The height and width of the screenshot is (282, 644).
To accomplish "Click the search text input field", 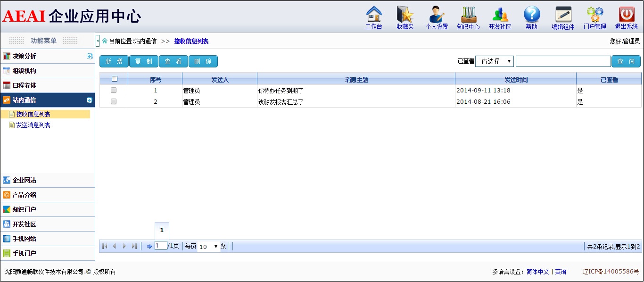I will (x=563, y=61).
